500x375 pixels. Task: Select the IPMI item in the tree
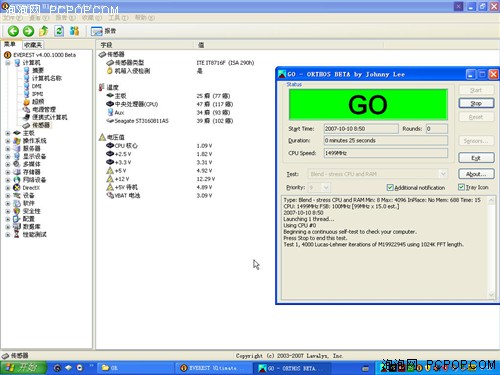coord(37,94)
